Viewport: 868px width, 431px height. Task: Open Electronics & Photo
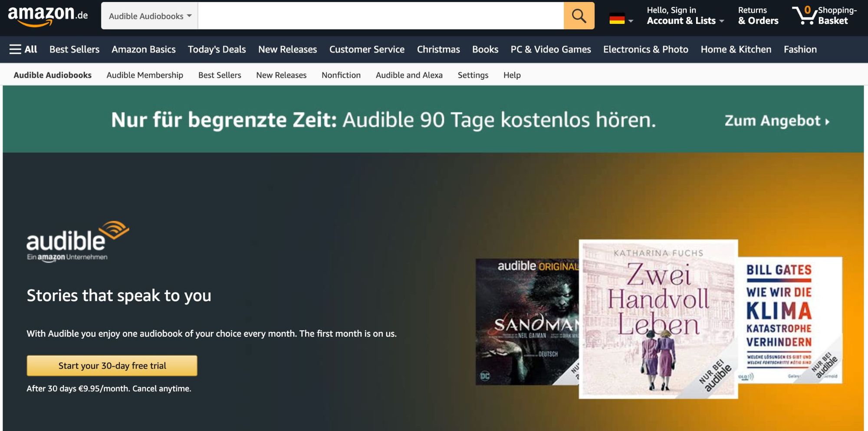pos(646,50)
